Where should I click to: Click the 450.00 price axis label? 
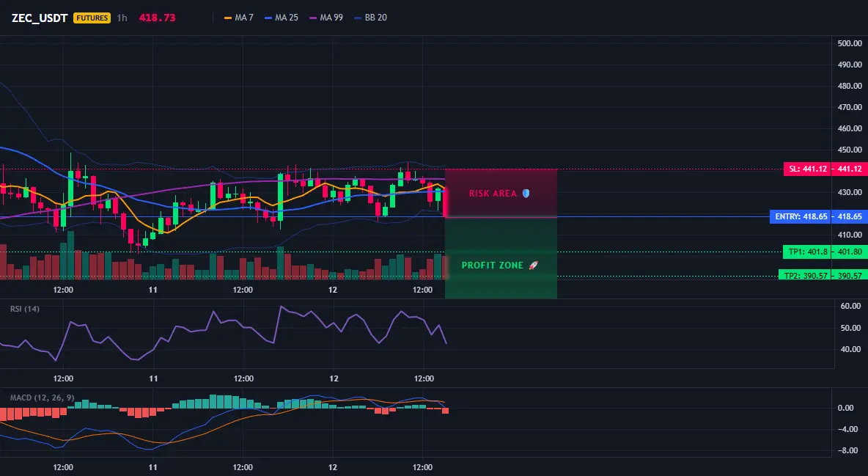[x=850, y=150]
